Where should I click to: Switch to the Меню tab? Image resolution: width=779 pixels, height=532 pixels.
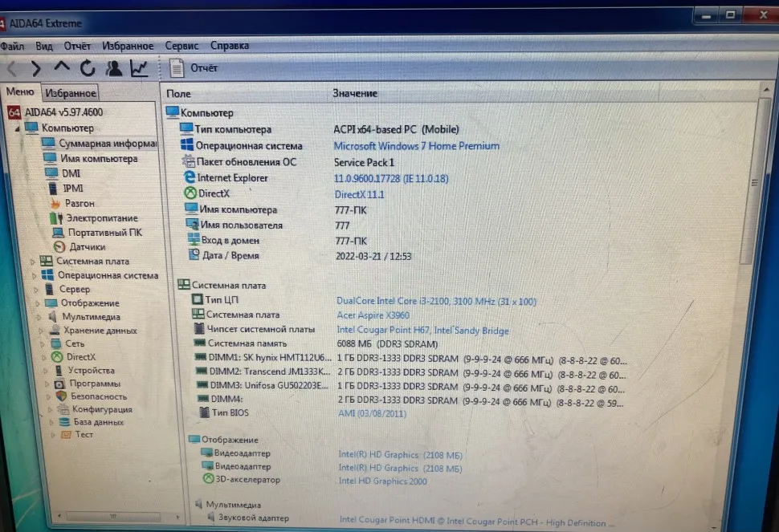[20, 91]
